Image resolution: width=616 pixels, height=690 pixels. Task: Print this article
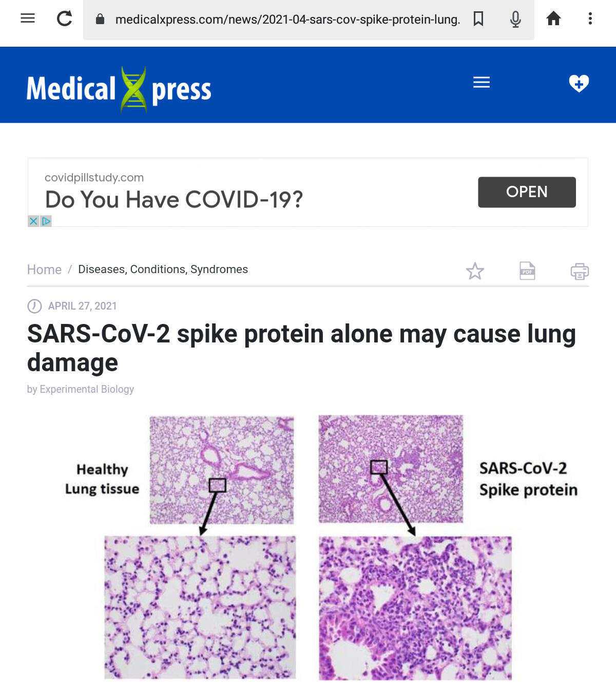580,271
